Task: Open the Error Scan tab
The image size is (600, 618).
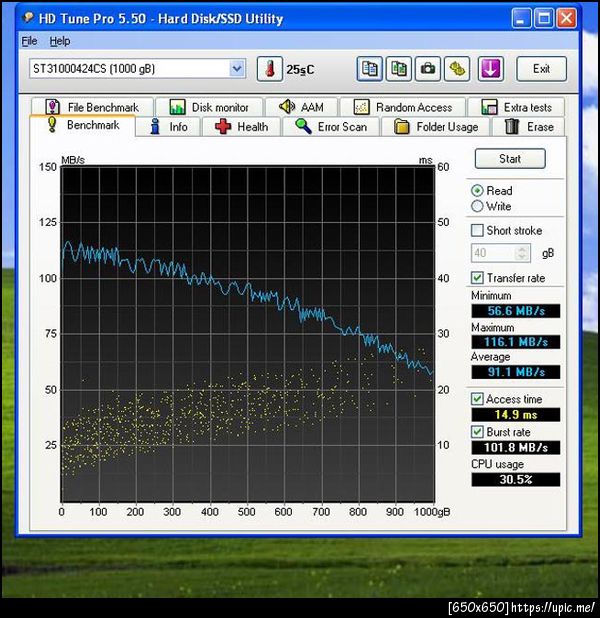Action: 331,127
